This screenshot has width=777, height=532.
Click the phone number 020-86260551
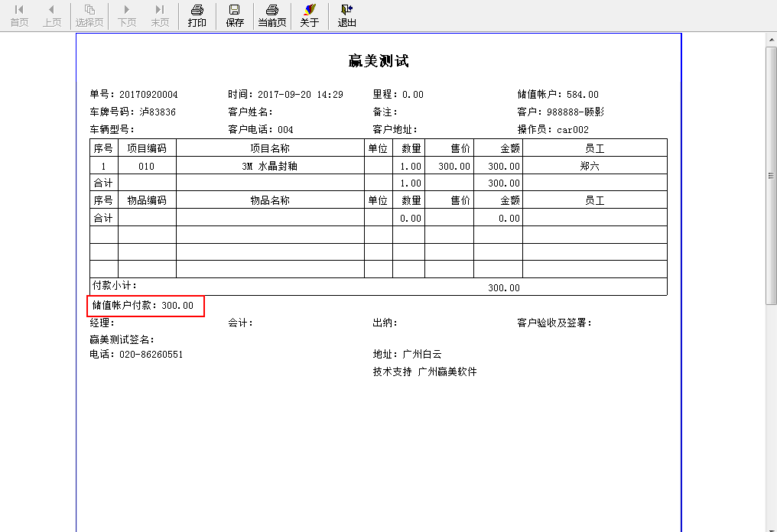click(x=151, y=355)
